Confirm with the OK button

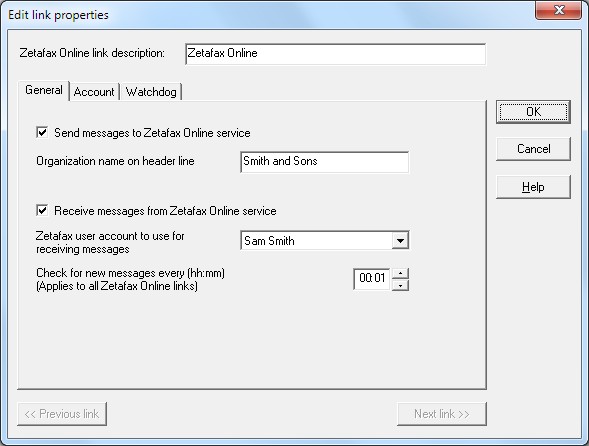point(533,112)
